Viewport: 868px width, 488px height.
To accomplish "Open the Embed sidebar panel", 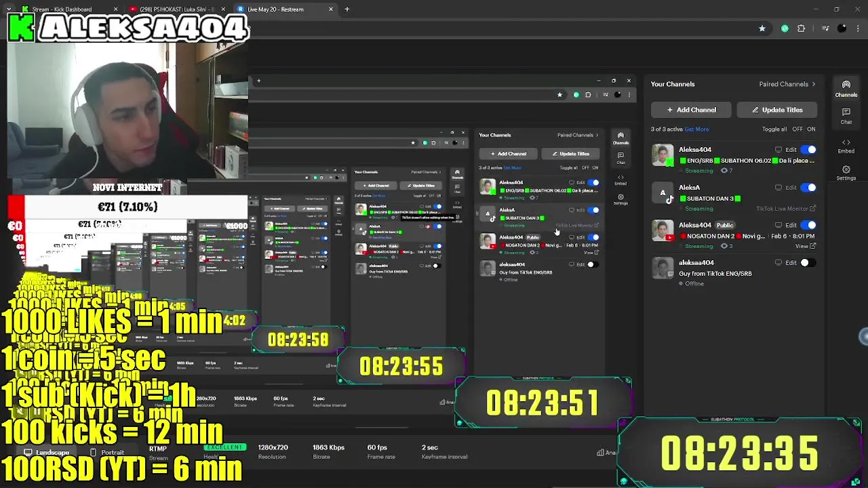I will coord(846,146).
